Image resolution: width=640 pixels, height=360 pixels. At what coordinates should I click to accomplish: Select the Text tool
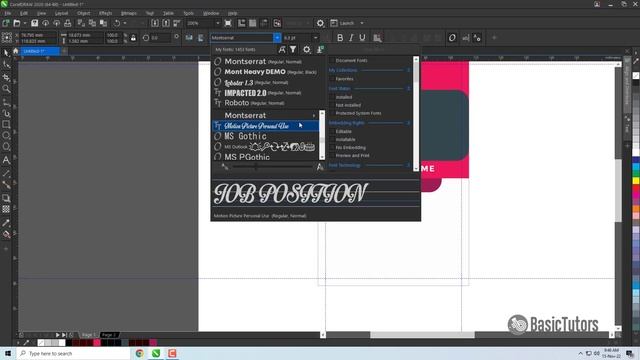[x=6, y=160]
